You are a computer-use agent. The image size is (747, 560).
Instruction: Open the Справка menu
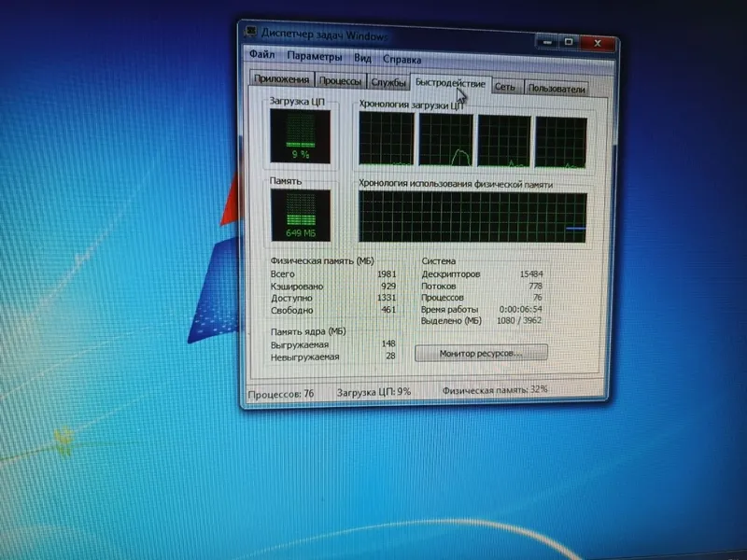[x=402, y=60]
